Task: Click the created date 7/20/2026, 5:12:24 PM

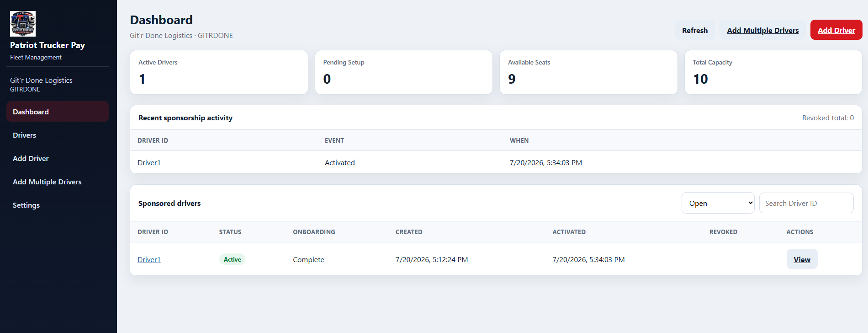Action: tap(432, 259)
